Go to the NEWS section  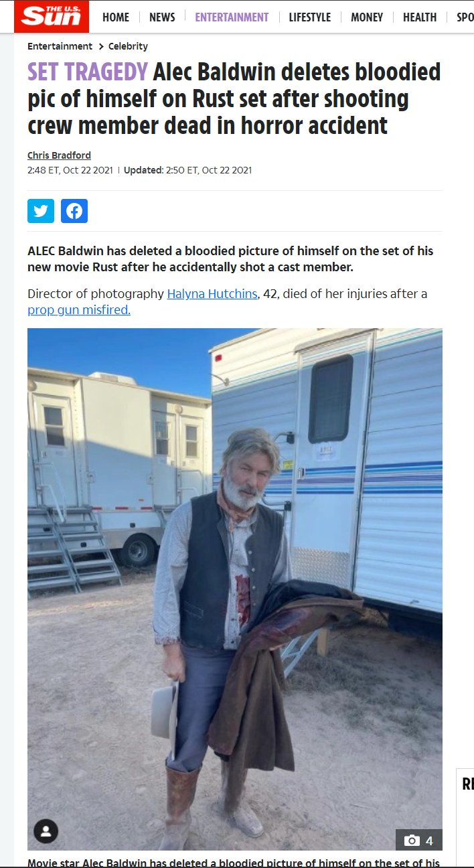(162, 17)
